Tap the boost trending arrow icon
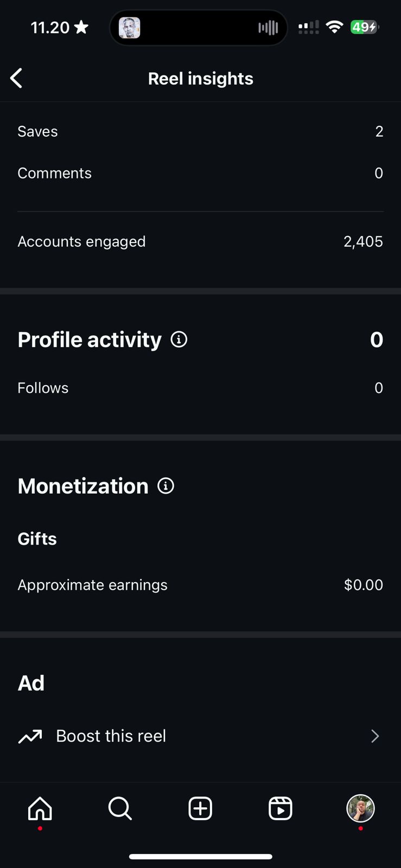 pos(30,736)
